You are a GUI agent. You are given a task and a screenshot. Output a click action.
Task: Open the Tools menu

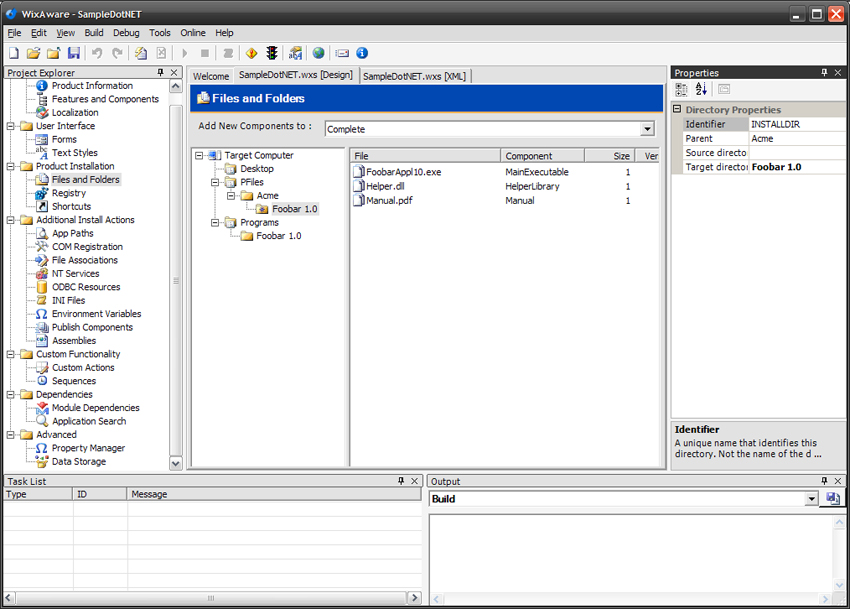click(160, 33)
